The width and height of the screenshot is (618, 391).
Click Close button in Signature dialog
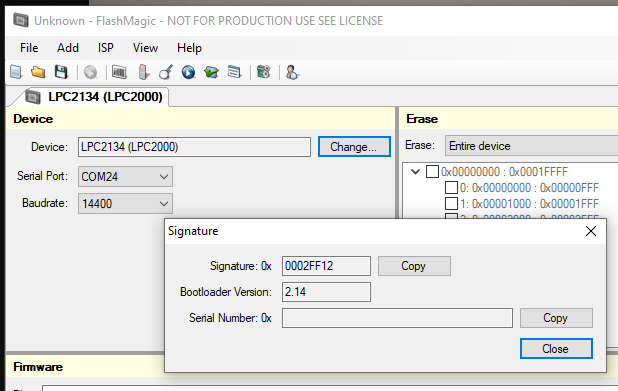[x=556, y=349]
